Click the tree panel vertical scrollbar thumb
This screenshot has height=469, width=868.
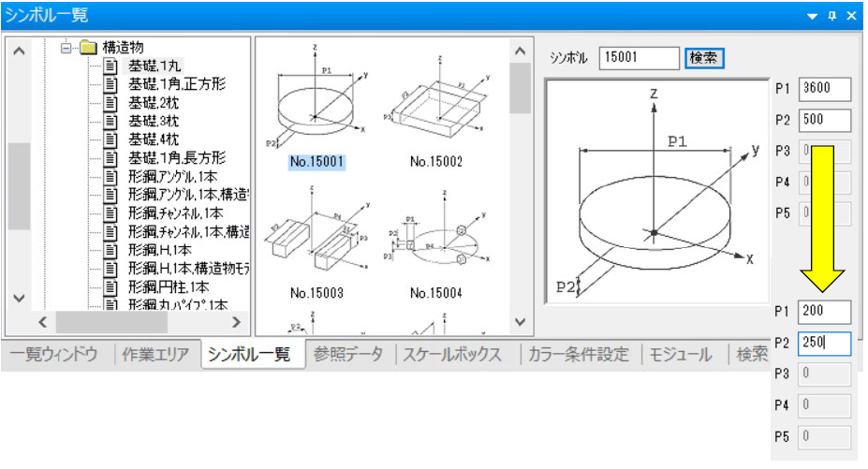(20, 186)
